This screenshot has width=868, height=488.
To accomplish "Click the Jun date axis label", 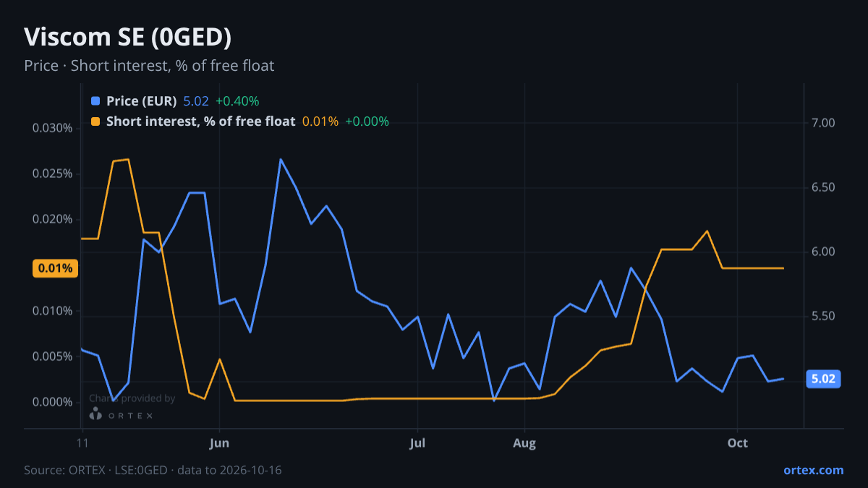I will 219,443.
